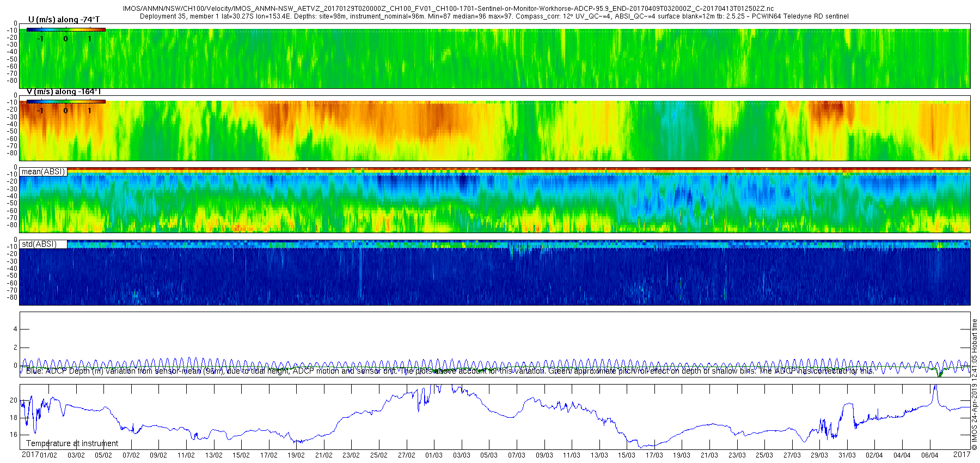Click the '-50' depth tick of V panel
The width and height of the screenshot is (980, 463).
coord(12,131)
